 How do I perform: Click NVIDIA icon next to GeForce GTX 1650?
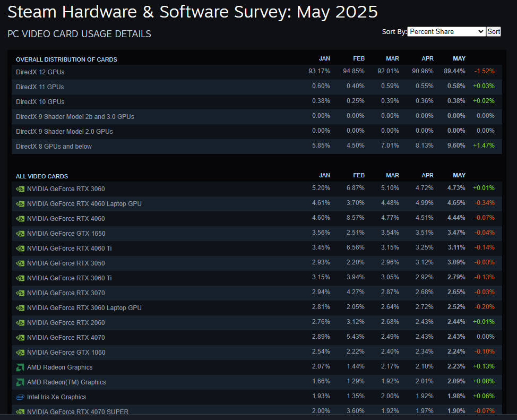[x=20, y=234]
